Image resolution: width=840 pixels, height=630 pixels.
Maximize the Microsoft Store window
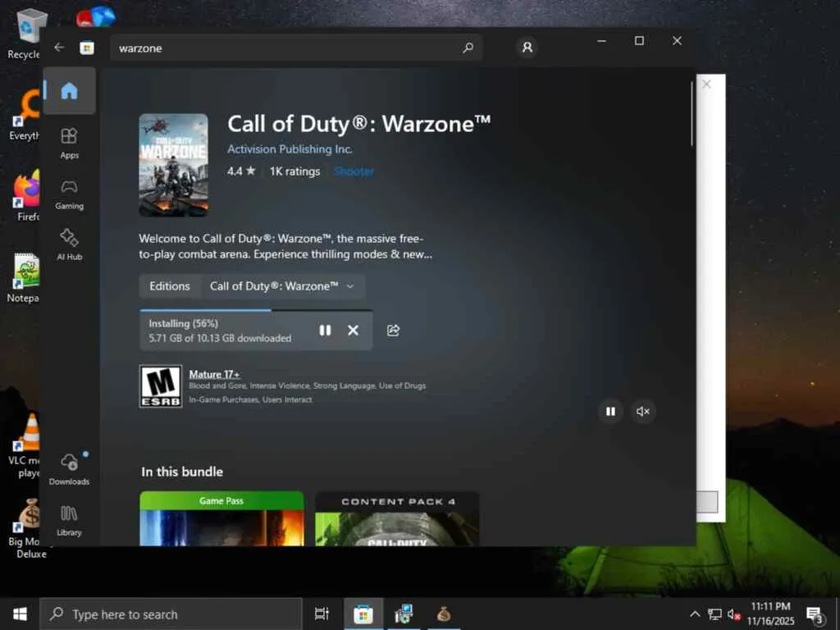pyautogui.click(x=639, y=41)
